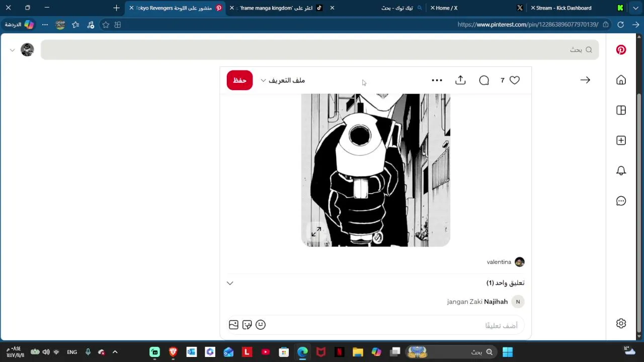Click the taskbar volume speaker icon
644x362 pixels.
pos(46,352)
